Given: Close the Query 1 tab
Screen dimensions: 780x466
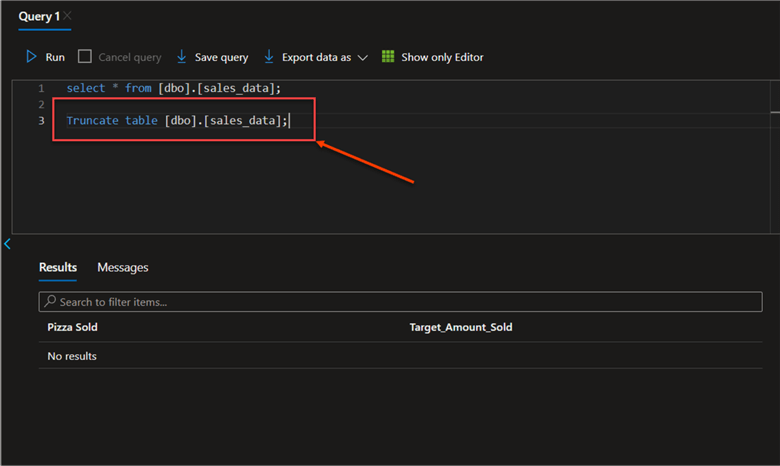Looking at the screenshot, I should click(67, 17).
